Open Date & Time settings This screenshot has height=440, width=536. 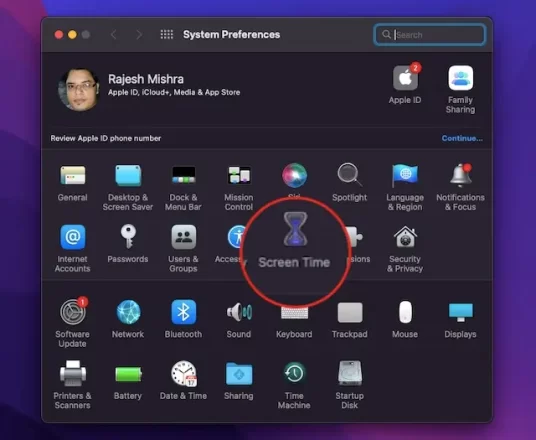pos(184,373)
